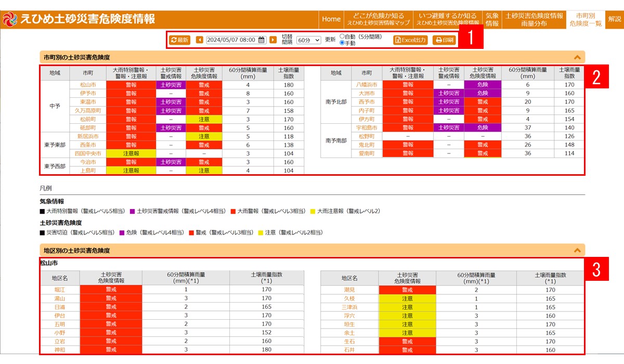Open the 伊予市 city link
The width and height of the screenshot is (624, 364).
(88, 94)
